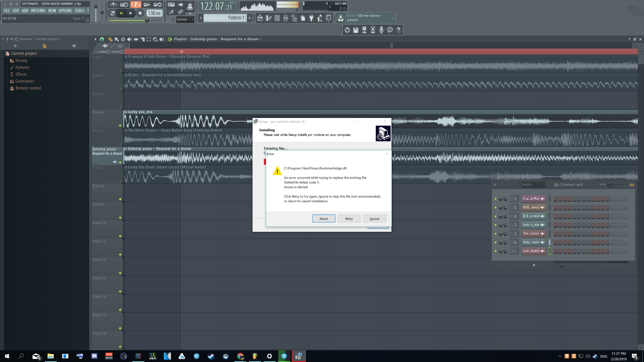Open Steam from the Windows taskbar
The width and height of the screenshot is (644, 362).
tap(211, 356)
